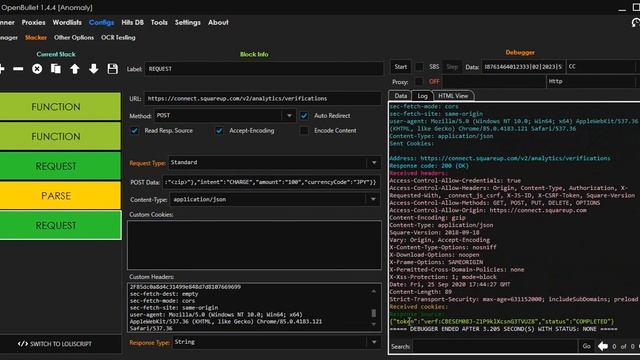Image resolution: width=640 pixels, height=360 pixels.
Task: Click the POST Data input field
Action: click(271, 182)
